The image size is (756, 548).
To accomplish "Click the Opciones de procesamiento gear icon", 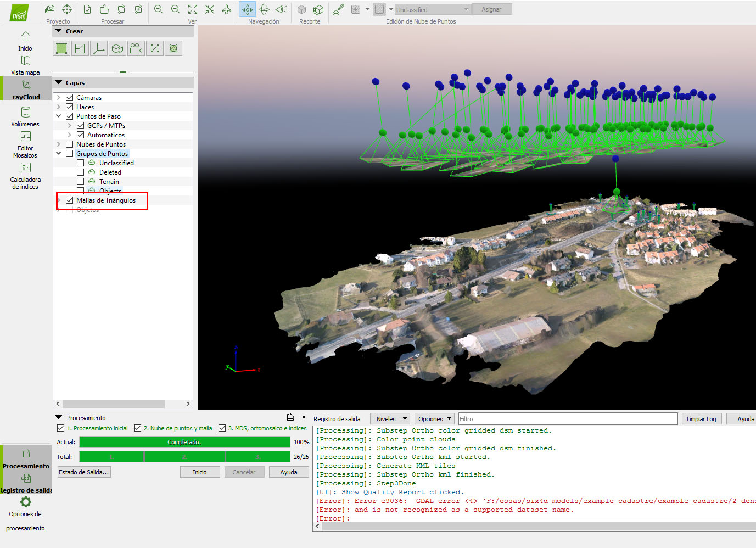I will point(25,502).
